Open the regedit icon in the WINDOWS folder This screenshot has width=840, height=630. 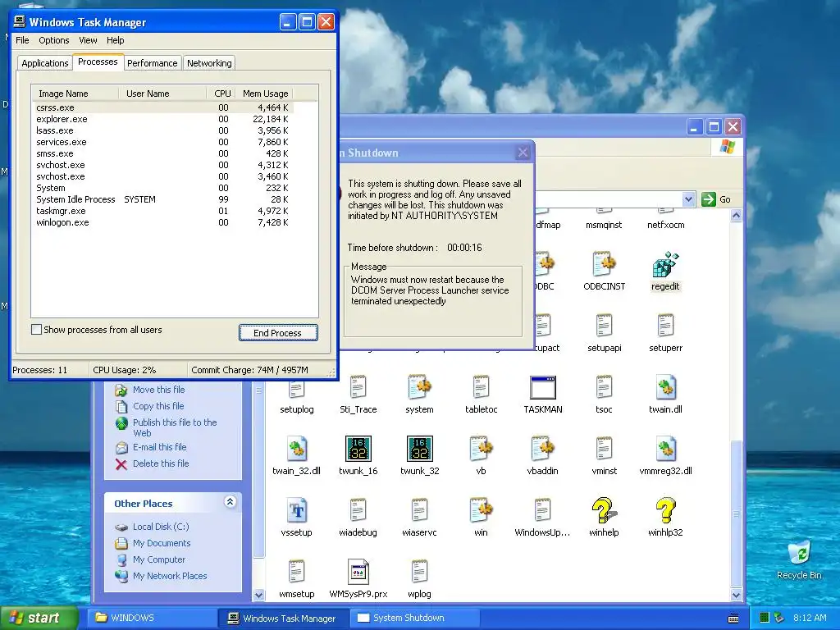pos(665,265)
